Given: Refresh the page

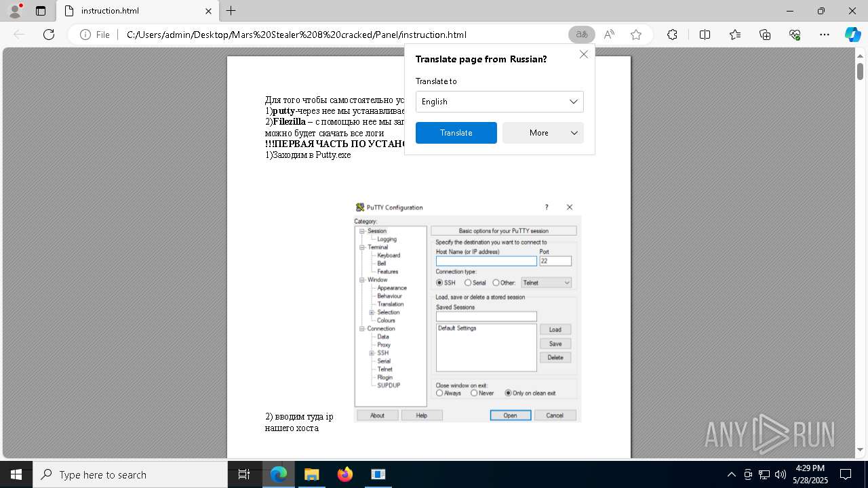Looking at the screenshot, I should pos(49,35).
